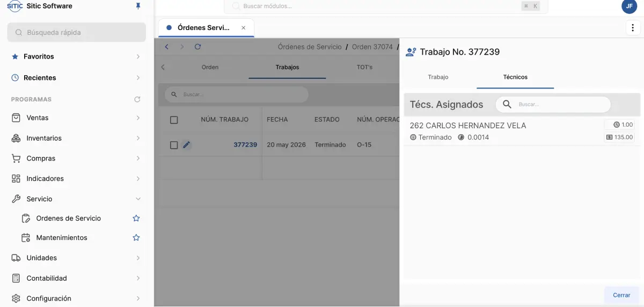
Task: Sort by the NÚM. TRABAJO column header
Action: click(x=224, y=120)
